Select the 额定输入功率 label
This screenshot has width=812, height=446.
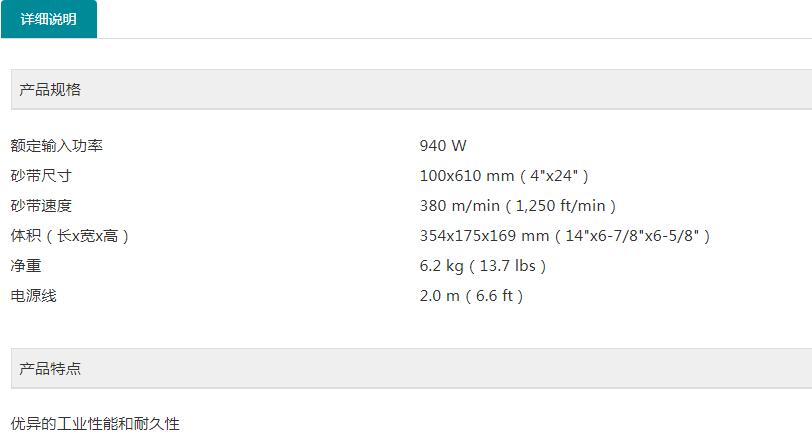click(57, 146)
